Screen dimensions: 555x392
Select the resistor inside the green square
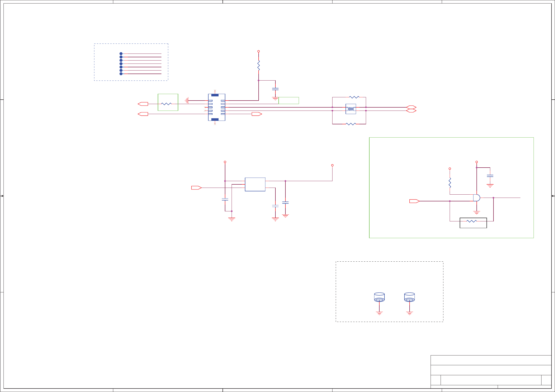(x=166, y=104)
